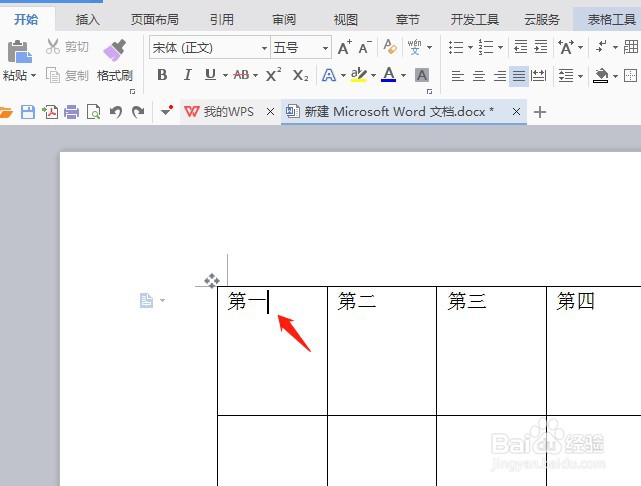
Task: Click the Undo arrow
Action: tap(116, 112)
